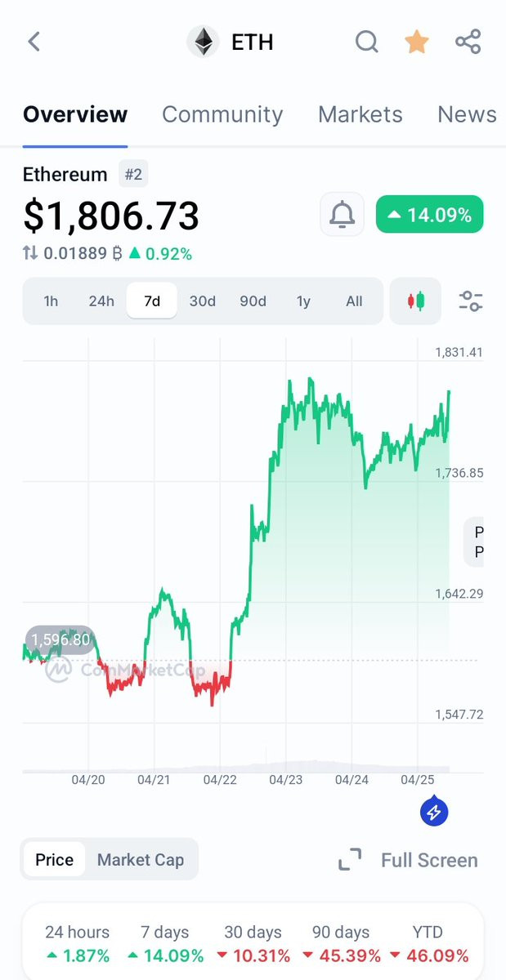Viewport: 506px width, 980px height.
Task: Tap the green 14.09% change badge
Action: point(429,215)
